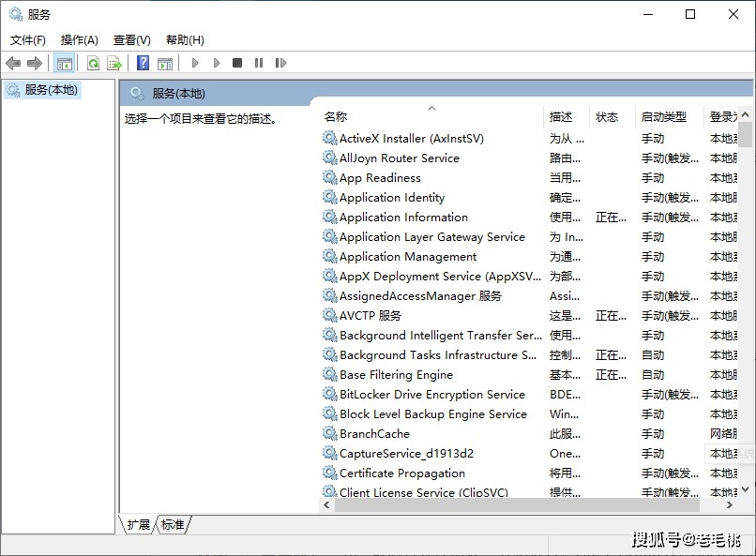
Task: Select CaptureService_d1913d2 row
Action: tap(529, 454)
